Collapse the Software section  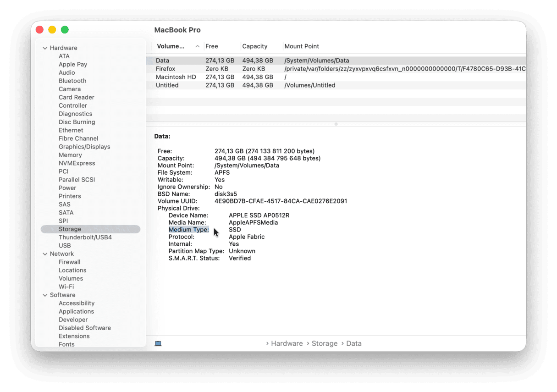45,295
